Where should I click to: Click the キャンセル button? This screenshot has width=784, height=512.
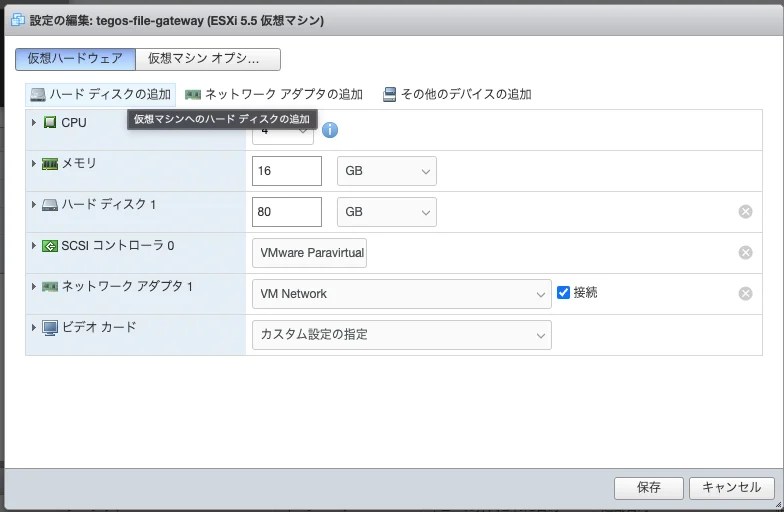(732, 488)
